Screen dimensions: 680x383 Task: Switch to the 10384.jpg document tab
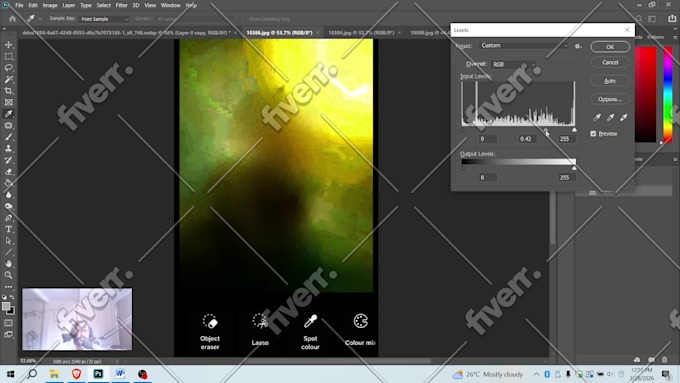pos(361,33)
